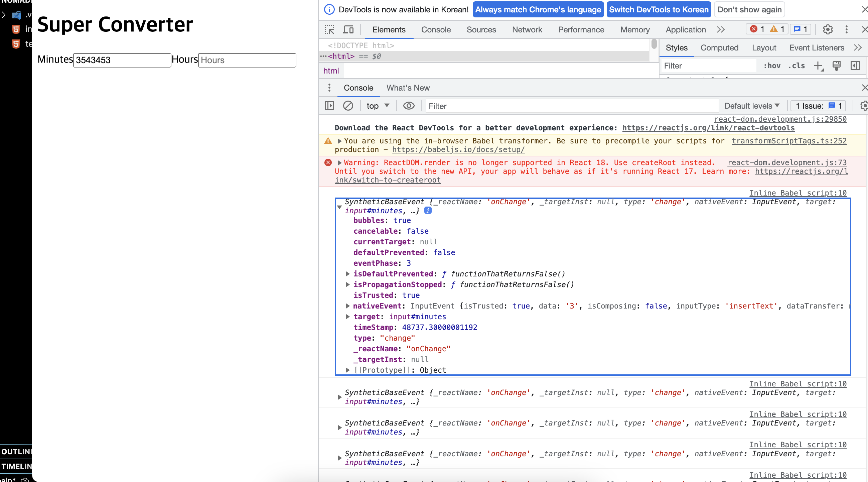Click Switch DevTools to Korean button
Viewport: 868px width, 482px height.
click(659, 9)
